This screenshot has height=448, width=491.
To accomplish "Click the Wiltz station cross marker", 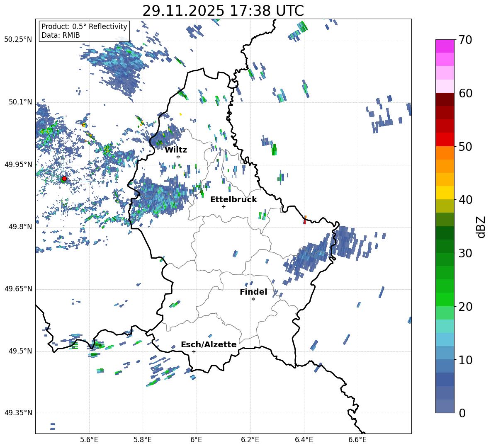I will (178, 157).
